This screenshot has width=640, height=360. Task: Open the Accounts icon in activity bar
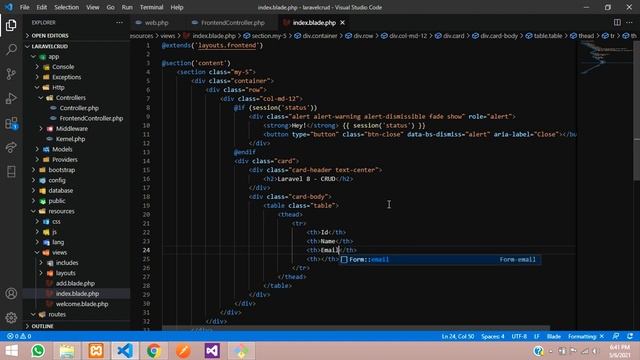[11, 293]
